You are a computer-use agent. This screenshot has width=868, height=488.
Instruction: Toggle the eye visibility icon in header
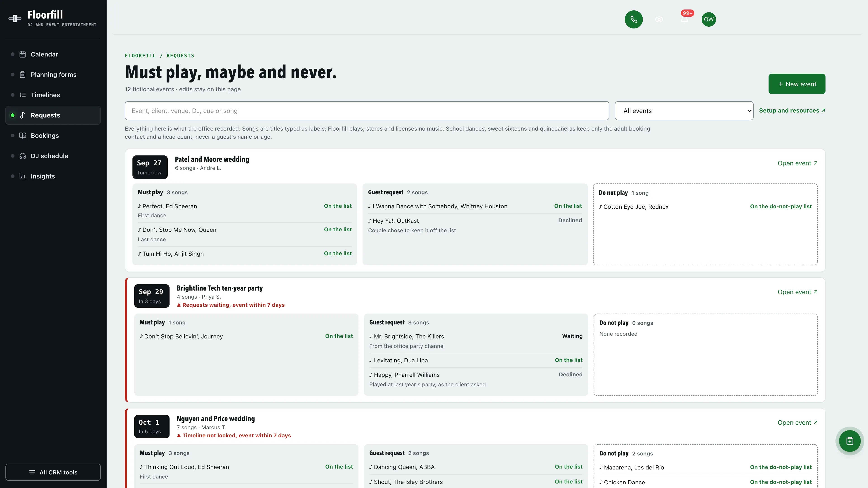659,19
